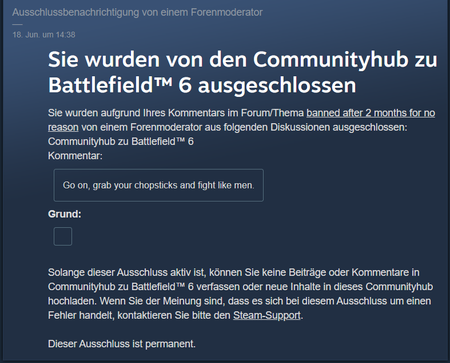Click the "Communityhub zu Battlefield™ 6" line above Kommentar
Viewport: 450px width, 363px height.
[x=121, y=142]
